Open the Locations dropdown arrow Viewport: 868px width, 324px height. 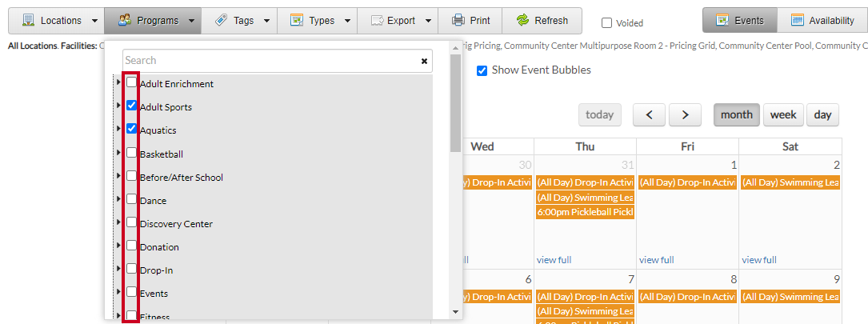[x=94, y=21]
